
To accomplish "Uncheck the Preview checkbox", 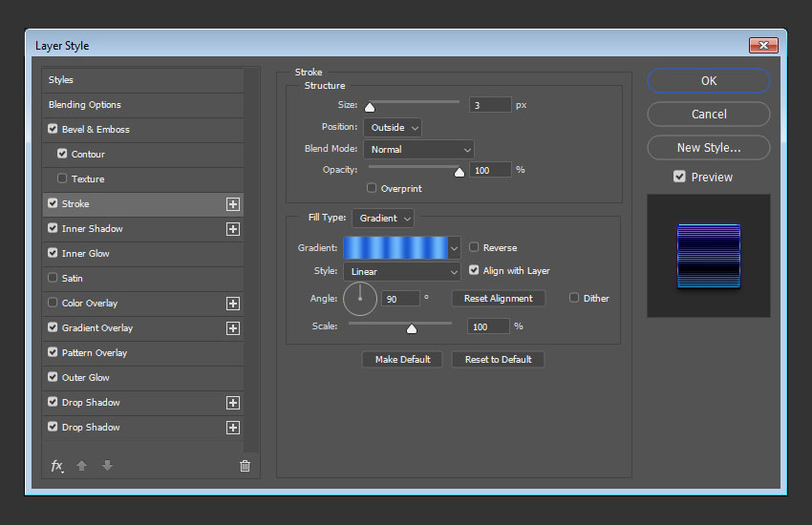I will pyautogui.click(x=679, y=177).
